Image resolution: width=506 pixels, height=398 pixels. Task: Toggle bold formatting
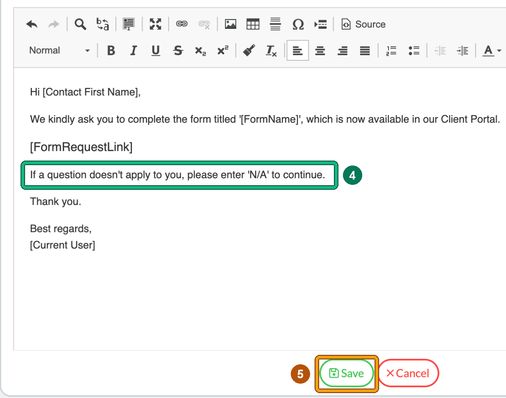[x=111, y=51]
